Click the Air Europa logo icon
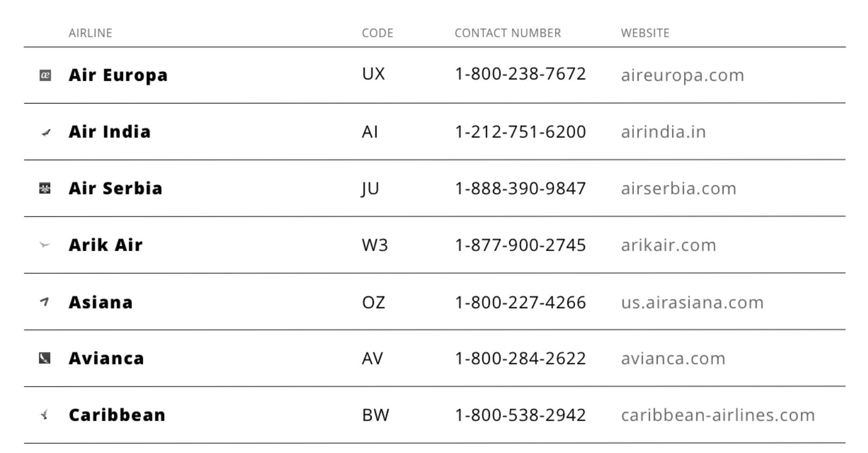The width and height of the screenshot is (868, 453). (x=45, y=76)
